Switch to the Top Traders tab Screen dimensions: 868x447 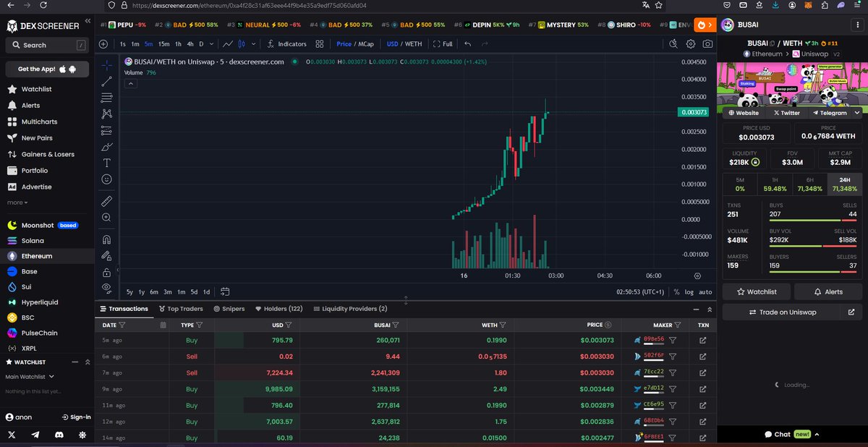pyautogui.click(x=180, y=309)
